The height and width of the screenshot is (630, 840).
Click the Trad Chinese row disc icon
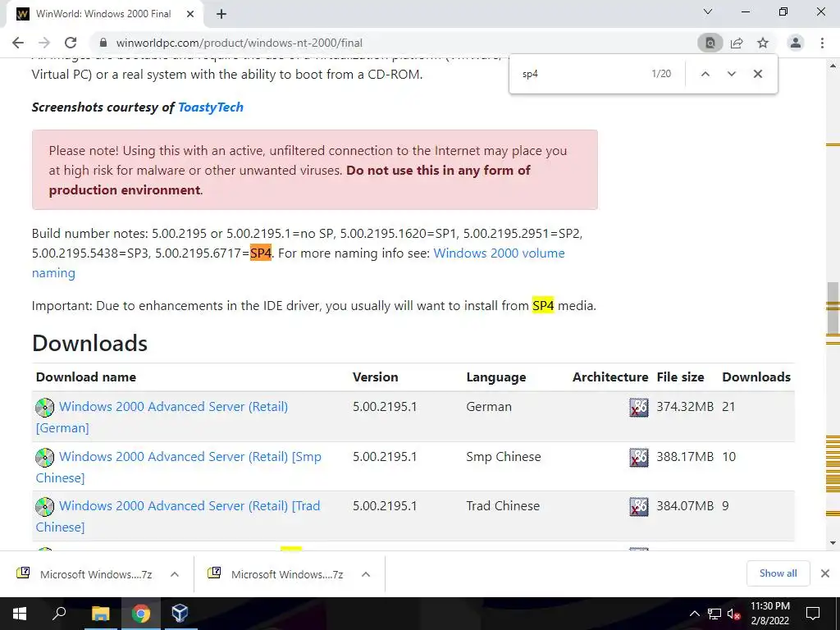click(45, 506)
